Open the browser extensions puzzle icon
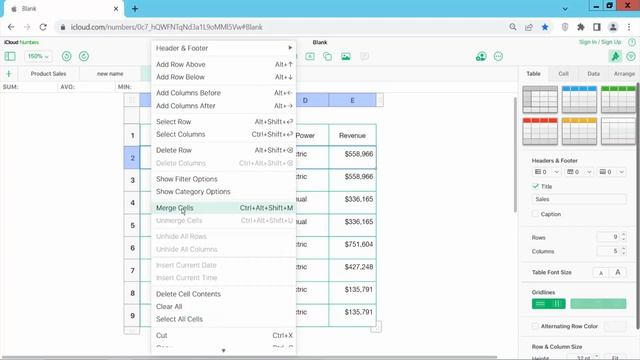The image size is (640, 360). point(580,27)
